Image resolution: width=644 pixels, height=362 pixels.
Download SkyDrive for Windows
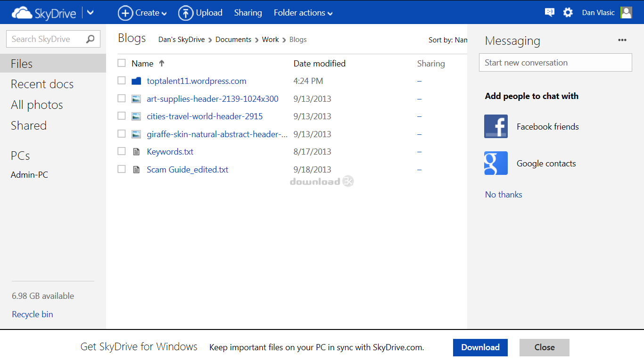[480, 347]
